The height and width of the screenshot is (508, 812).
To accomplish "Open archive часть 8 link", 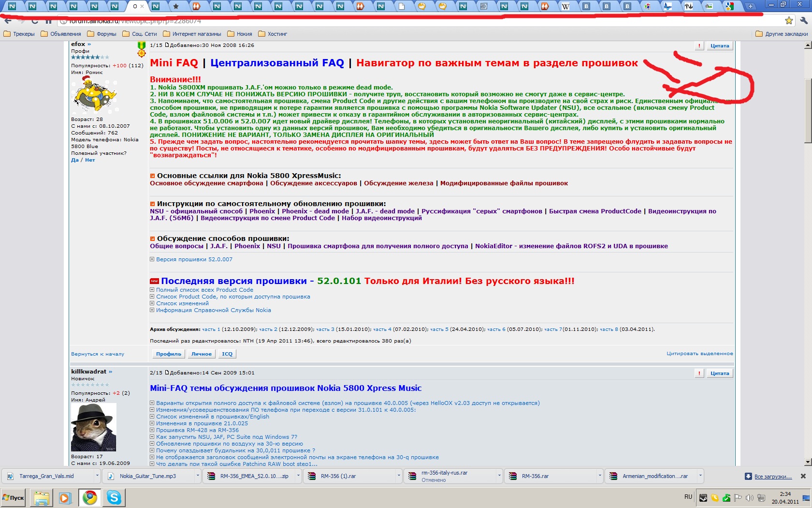I will (x=609, y=329).
